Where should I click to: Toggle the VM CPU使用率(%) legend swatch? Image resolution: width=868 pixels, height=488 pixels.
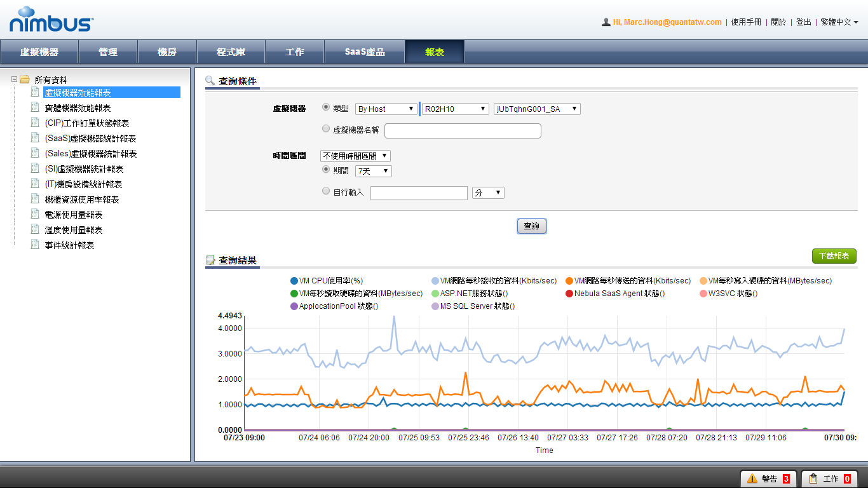coord(294,281)
